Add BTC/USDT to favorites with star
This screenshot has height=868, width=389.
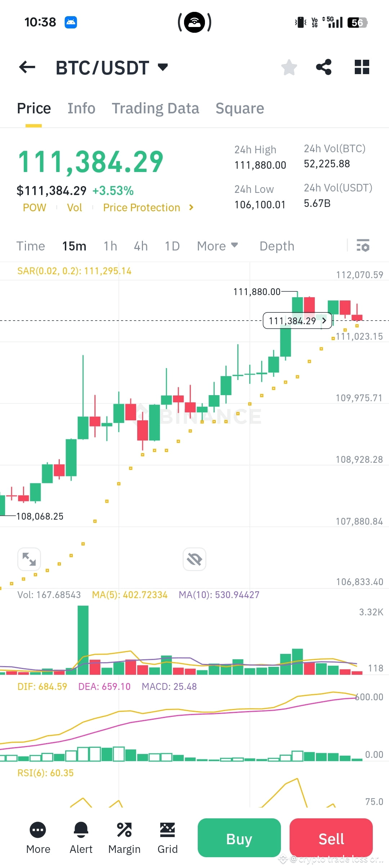(x=289, y=67)
